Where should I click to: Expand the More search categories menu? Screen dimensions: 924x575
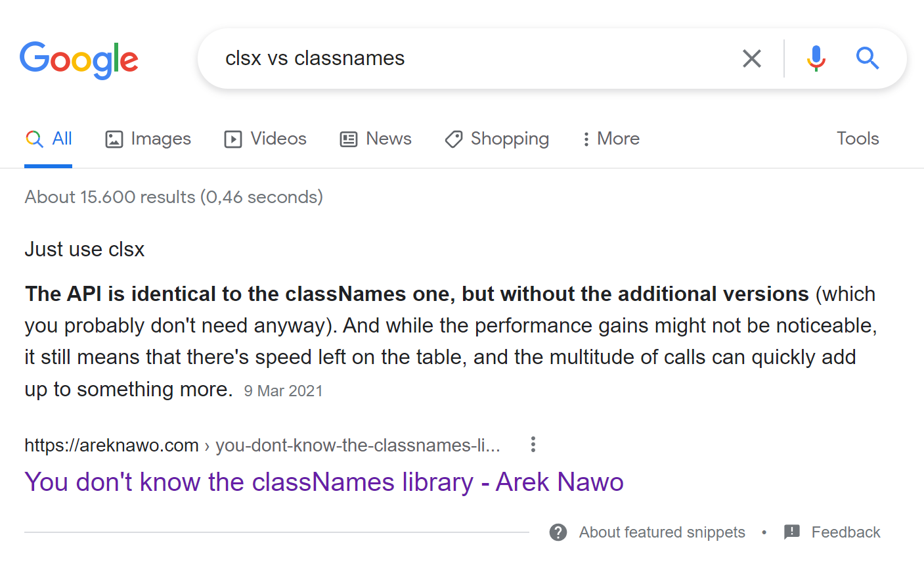click(610, 139)
